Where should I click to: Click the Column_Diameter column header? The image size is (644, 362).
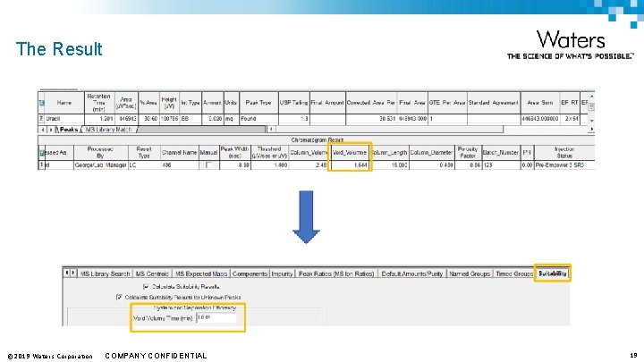pos(431,153)
